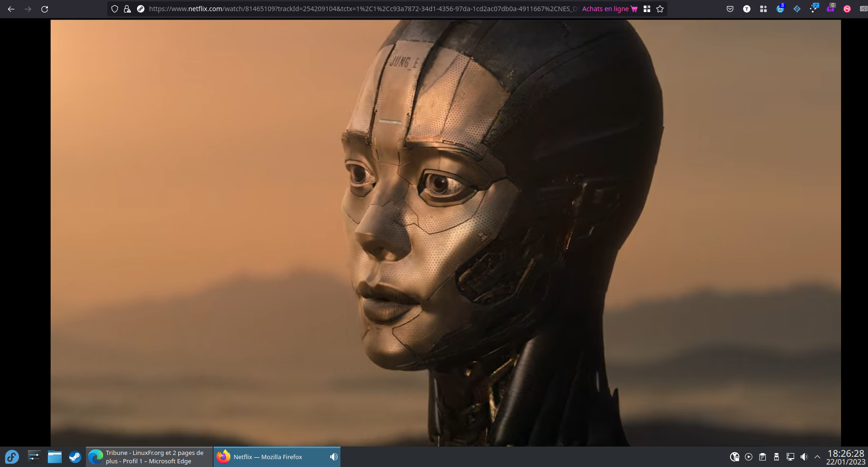Open the pink circle m extension
The width and height of the screenshot is (868, 467).
coord(847,9)
